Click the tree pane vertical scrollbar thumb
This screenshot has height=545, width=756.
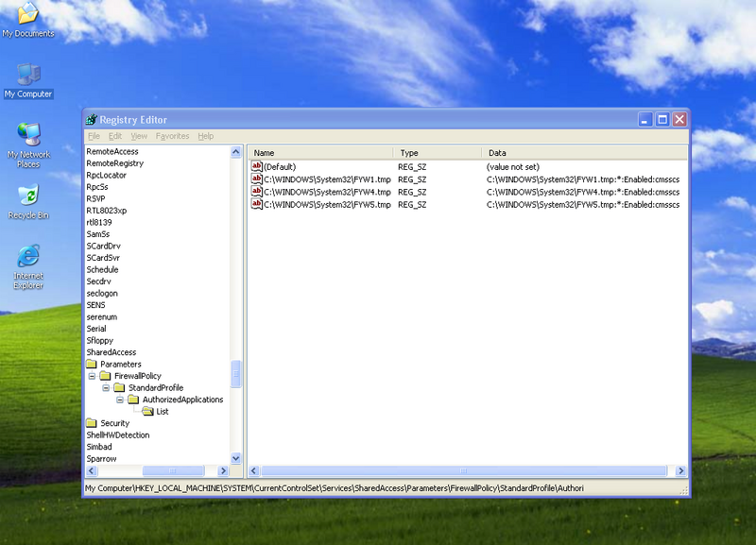pyautogui.click(x=235, y=374)
